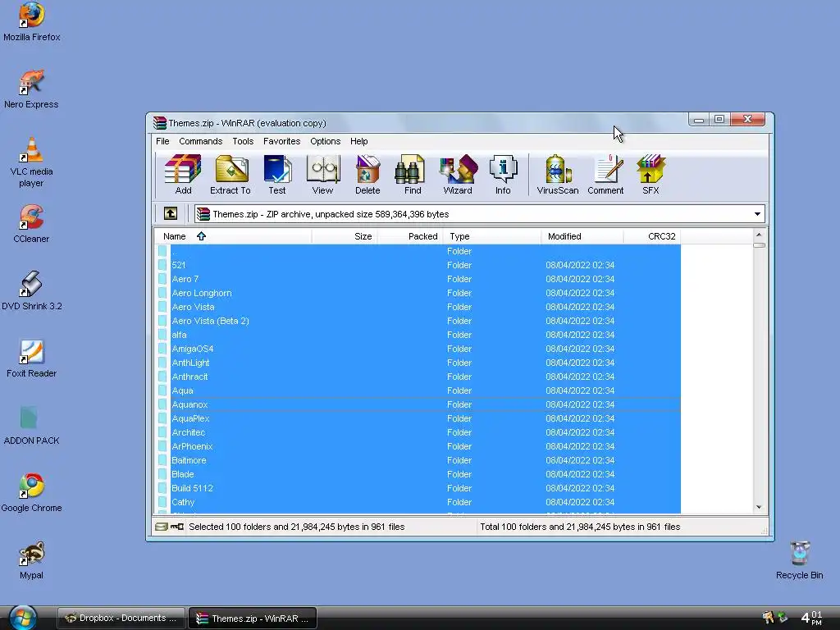Select the Baltmore folder

click(418, 460)
